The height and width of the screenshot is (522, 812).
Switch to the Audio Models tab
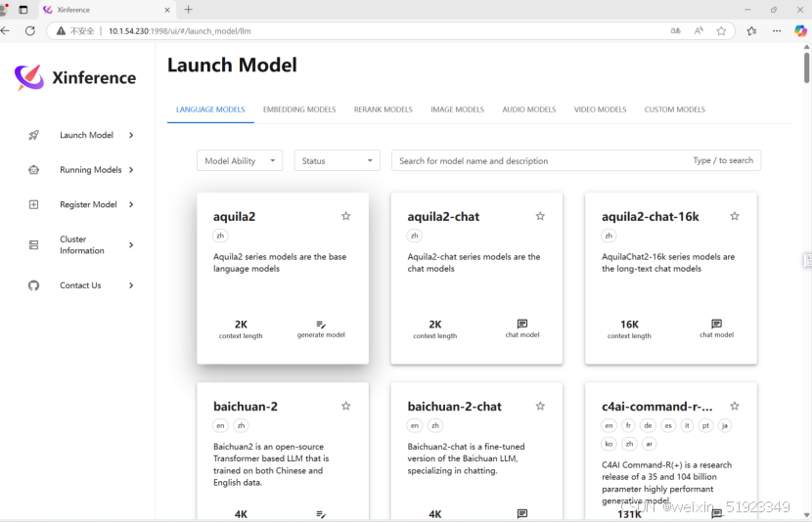click(528, 109)
